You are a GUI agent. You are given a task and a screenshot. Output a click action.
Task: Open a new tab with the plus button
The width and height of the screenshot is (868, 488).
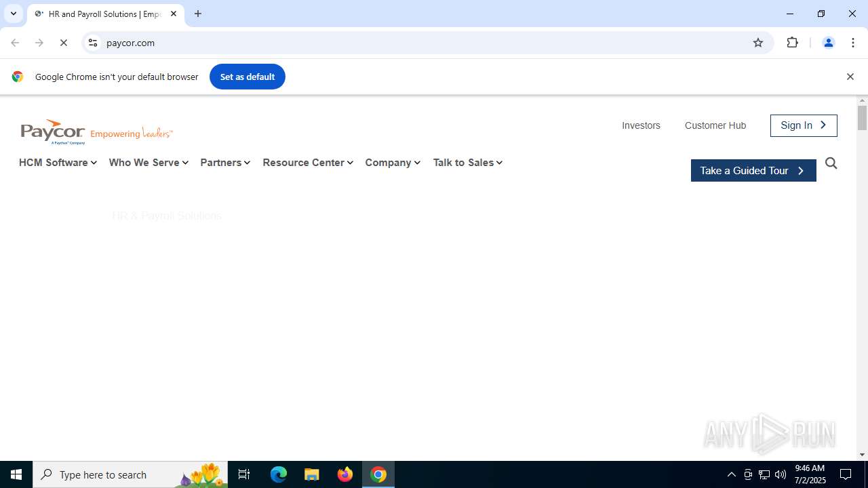[198, 14]
